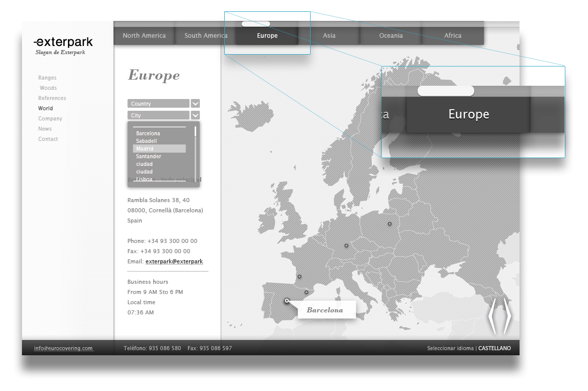588x391 pixels.
Task: Click the map marker in southwestern France
Action: pyautogui.click(x=299, y=277)
